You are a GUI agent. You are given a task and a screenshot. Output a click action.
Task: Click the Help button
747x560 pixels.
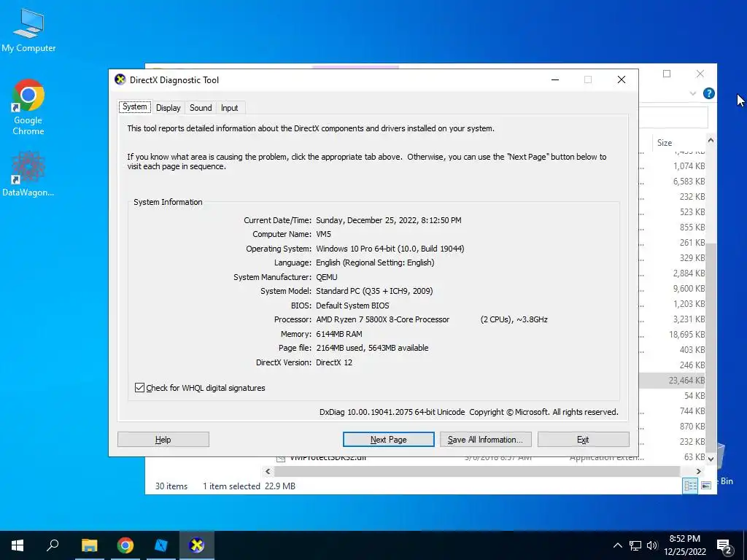point(163,440)
